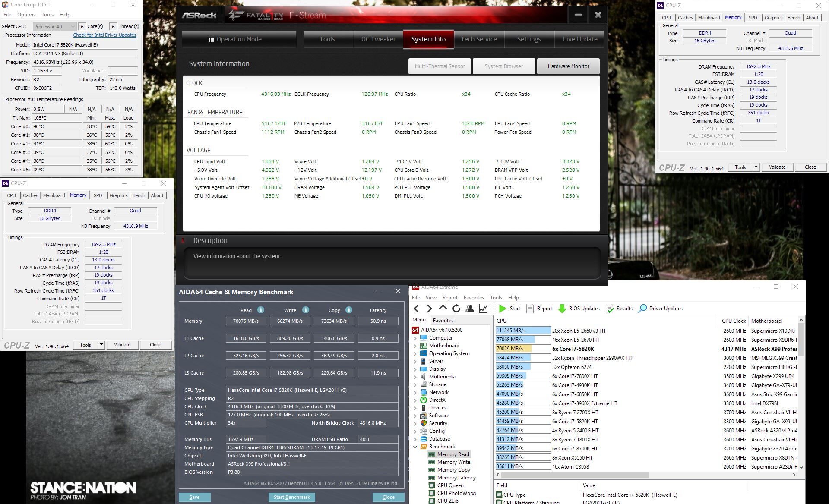Expand the Computer node chevron
Image resolution: width=829 pixels, height=504 pixels.
click(415, 338)
